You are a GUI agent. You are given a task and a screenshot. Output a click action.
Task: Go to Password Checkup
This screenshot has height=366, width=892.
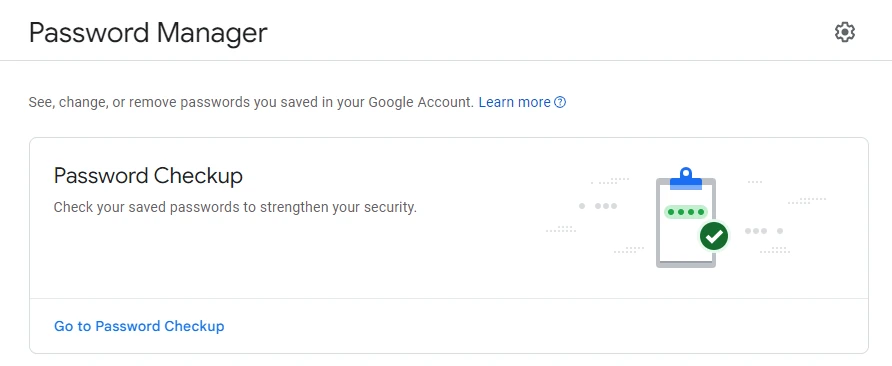click(x=139, y=326)
